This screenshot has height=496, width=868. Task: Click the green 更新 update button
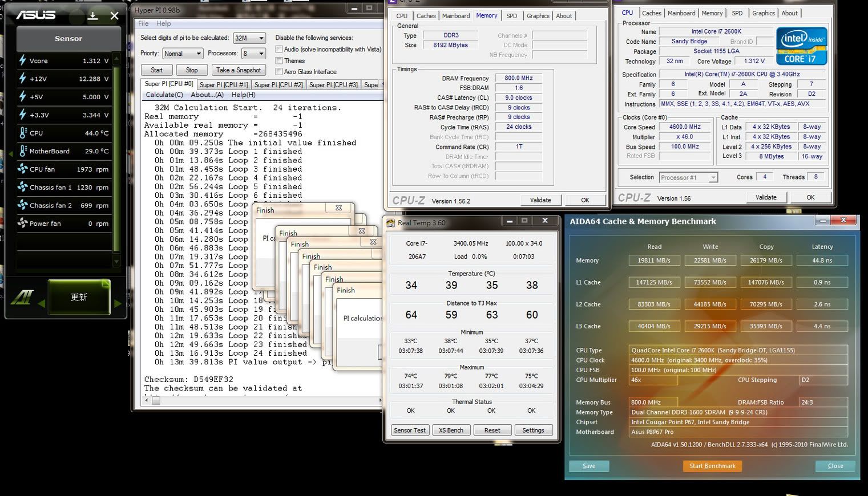[79, 297]
